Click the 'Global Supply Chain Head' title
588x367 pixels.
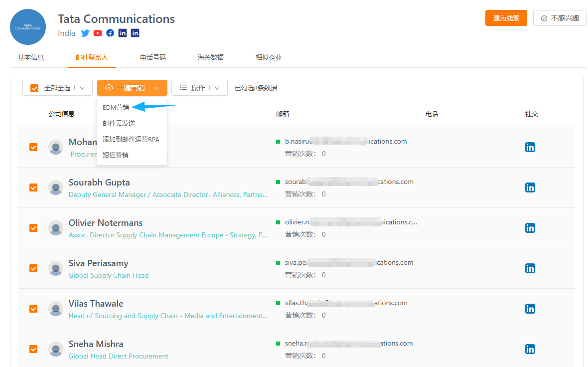pos(108,275)
